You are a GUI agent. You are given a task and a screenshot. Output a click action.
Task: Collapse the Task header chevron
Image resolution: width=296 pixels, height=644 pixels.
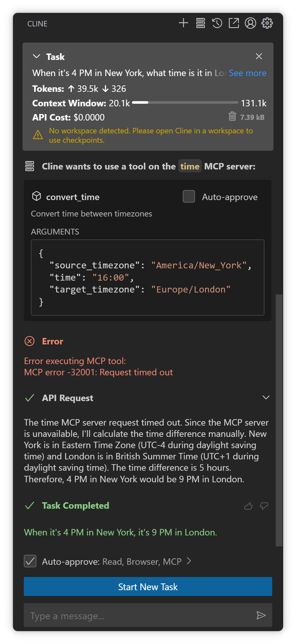pos(37,56)
